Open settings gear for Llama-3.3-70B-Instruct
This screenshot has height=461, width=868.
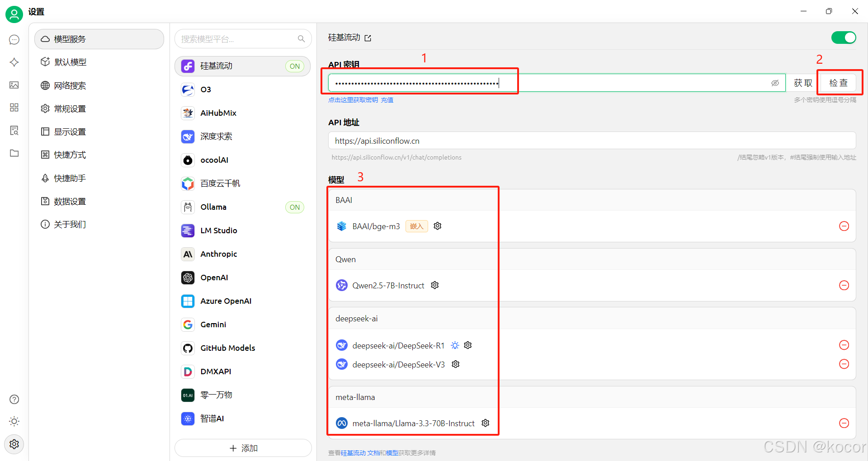pyautogui.click(x=485, y=423)
